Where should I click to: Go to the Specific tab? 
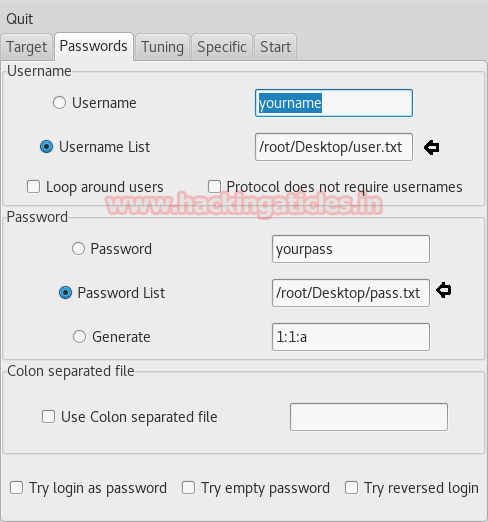[x=222, y=47]
